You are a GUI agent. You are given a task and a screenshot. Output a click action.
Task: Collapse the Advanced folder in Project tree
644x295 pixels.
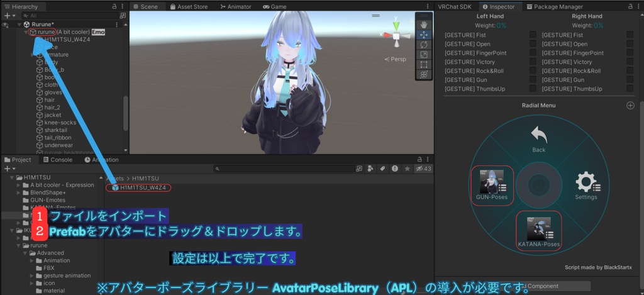tap(25, 253)
